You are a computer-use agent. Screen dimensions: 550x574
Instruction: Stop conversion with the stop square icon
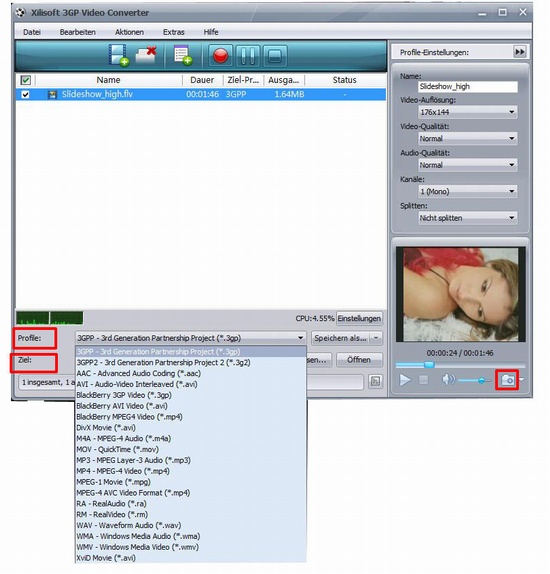tap(275, 56)
